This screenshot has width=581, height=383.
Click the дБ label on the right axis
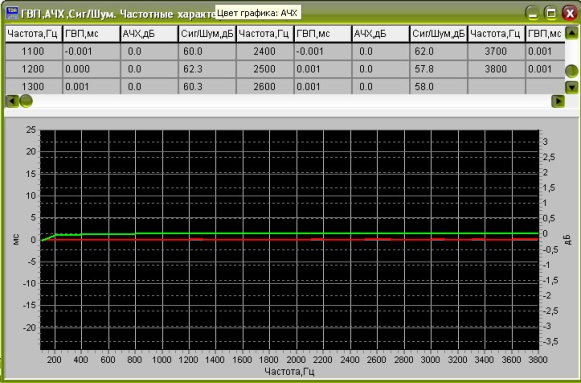pyautogui.click(x=569, y=240)
